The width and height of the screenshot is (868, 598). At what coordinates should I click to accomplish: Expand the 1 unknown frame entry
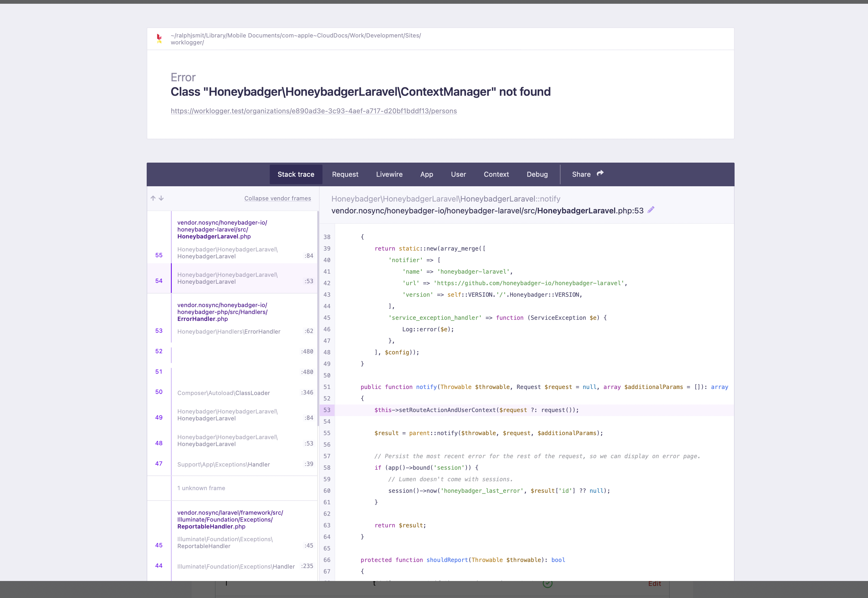point(201,488)
